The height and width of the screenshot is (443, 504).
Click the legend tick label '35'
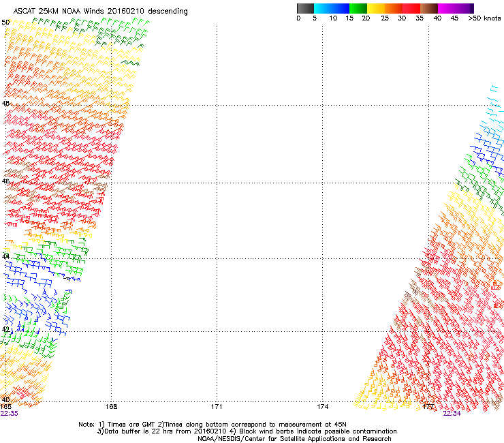pyautogui.click(x=420, y=18)
